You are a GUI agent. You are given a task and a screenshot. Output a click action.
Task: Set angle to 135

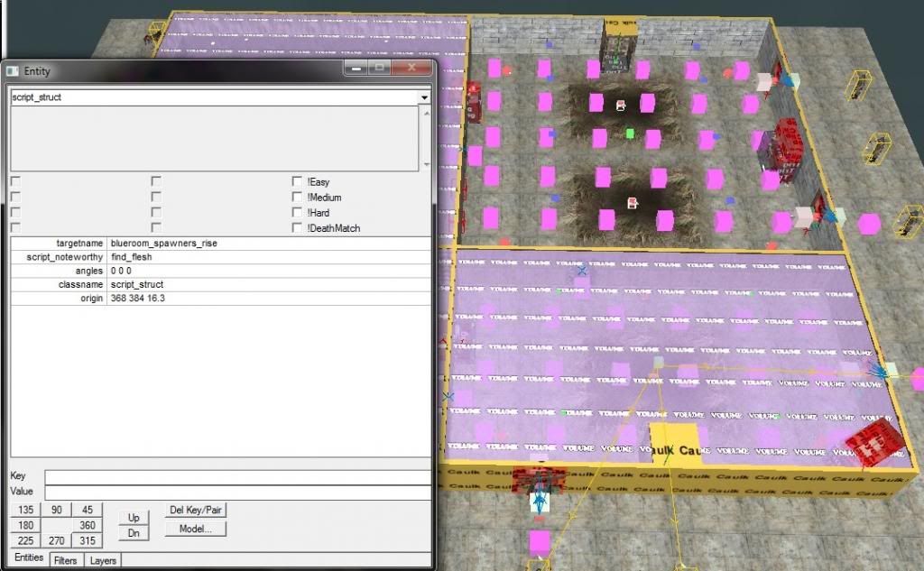[26, 510]
